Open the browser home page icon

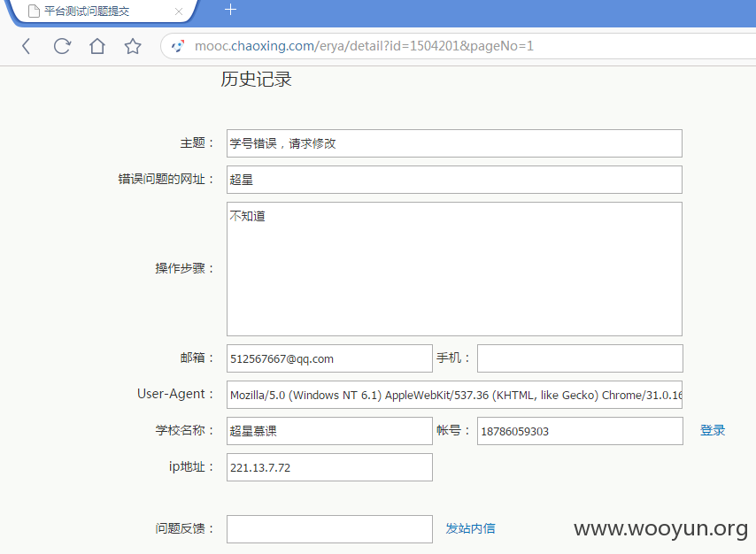[97, 46]
